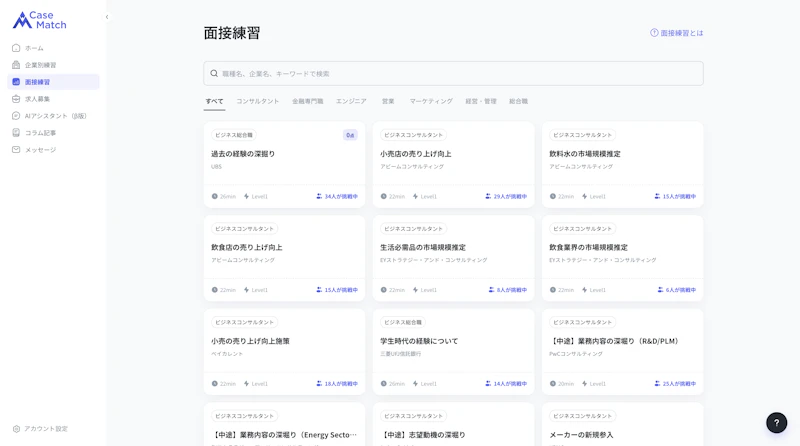Image resolution: width=800 pixels, height=446 pixels.
Task: Open the ホーム sidebar item
Action: [x=53, y=48]
